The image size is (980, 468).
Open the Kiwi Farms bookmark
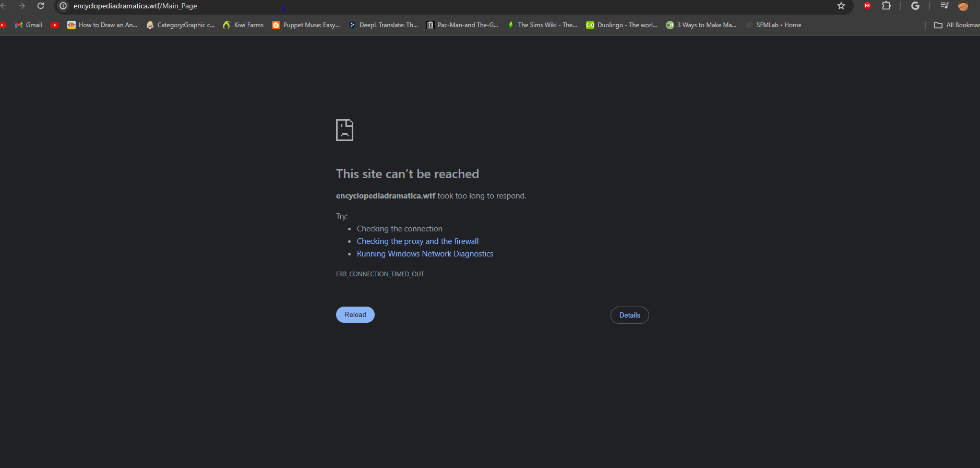click(243, 25)
